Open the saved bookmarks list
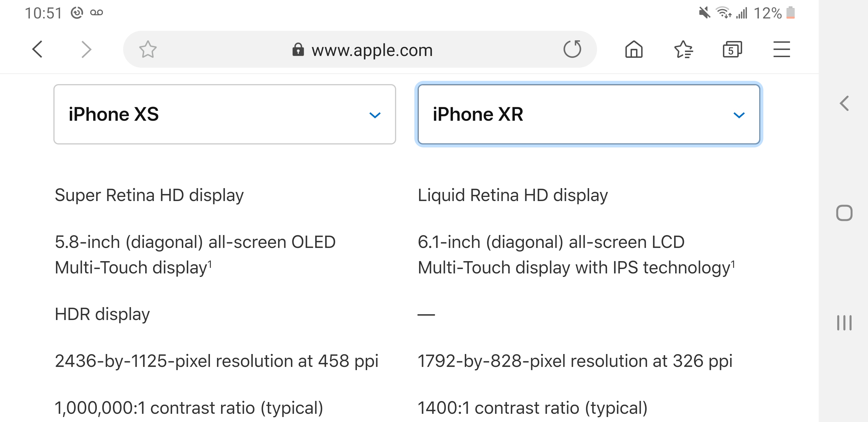Screen dimensions: 868x422 683,50
